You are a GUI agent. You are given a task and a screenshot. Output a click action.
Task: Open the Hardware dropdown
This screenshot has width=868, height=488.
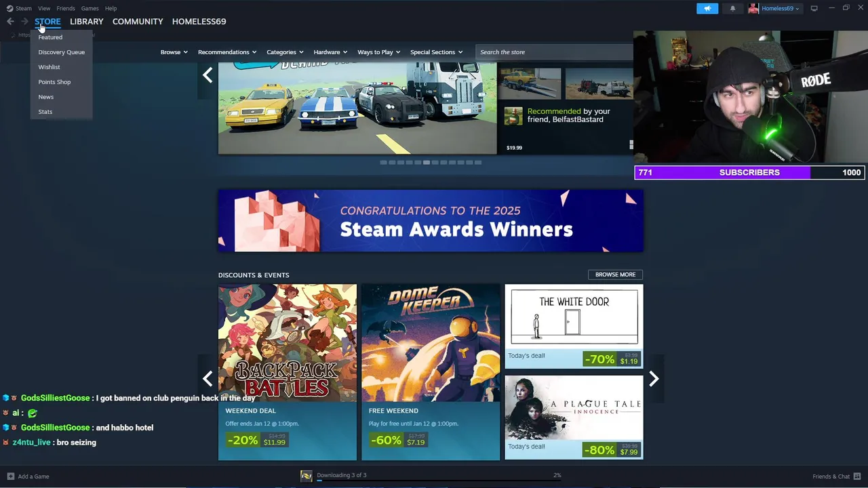pyautogui.click(x=330, y=52)
